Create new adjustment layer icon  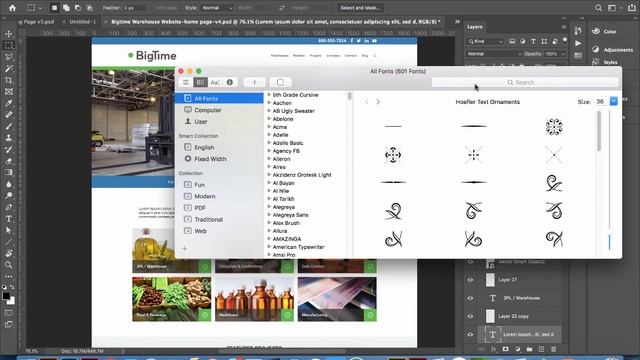click(x=518, y=349)
